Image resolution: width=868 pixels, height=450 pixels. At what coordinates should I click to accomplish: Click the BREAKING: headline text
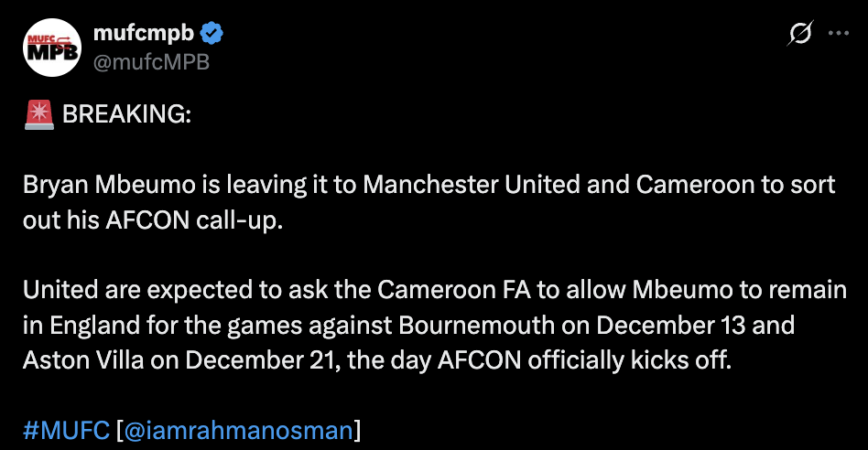click(x=126, y=116)
